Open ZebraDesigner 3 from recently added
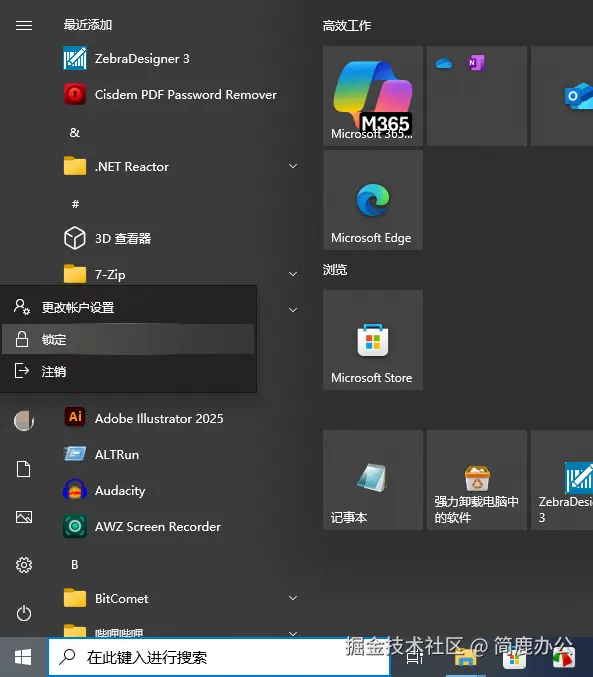 coord(181,58)
